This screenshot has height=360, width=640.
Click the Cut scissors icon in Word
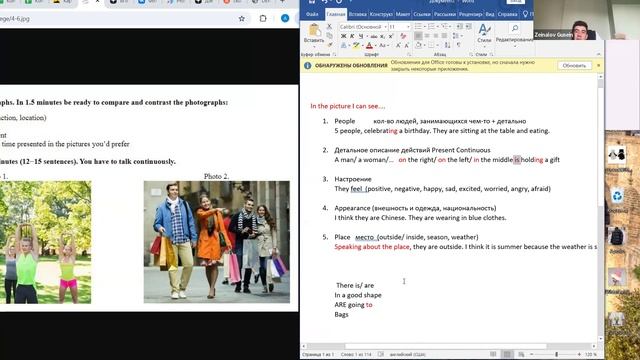329,27
